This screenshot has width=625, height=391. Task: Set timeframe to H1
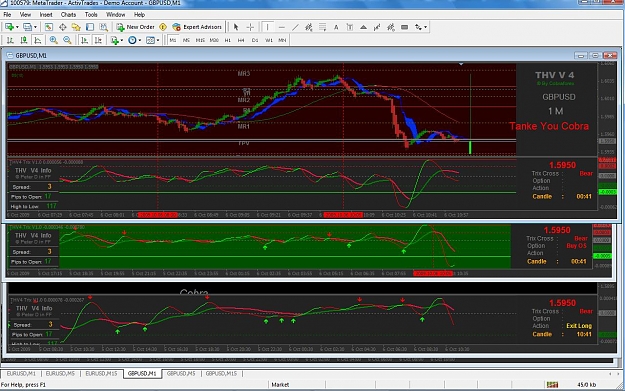click(x=228, y=40)
